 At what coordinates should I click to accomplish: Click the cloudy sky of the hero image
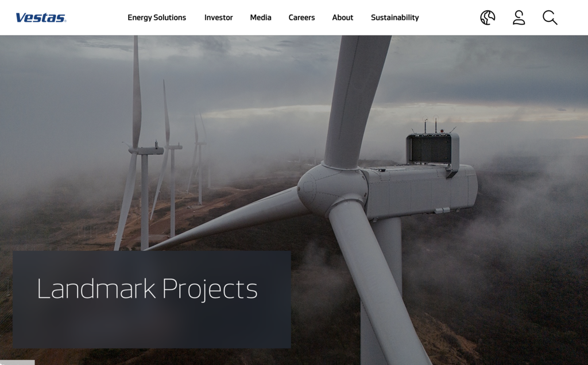tap(262, 75)
